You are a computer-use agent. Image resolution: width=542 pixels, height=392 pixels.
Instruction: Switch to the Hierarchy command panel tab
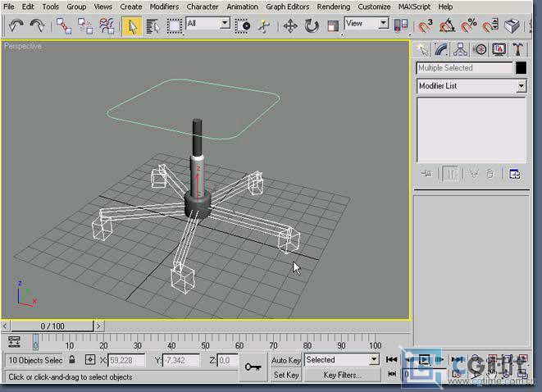460,50
